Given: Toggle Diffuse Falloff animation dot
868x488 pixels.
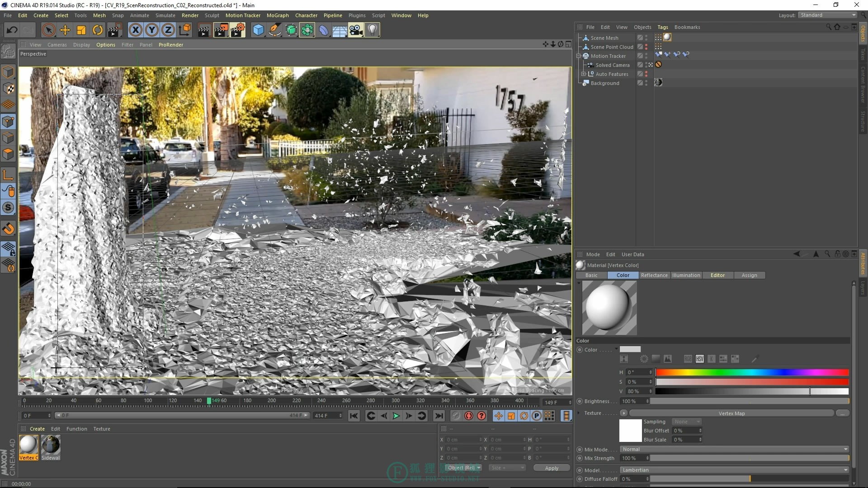Looking at the screenshot, I should click(580, 479).
